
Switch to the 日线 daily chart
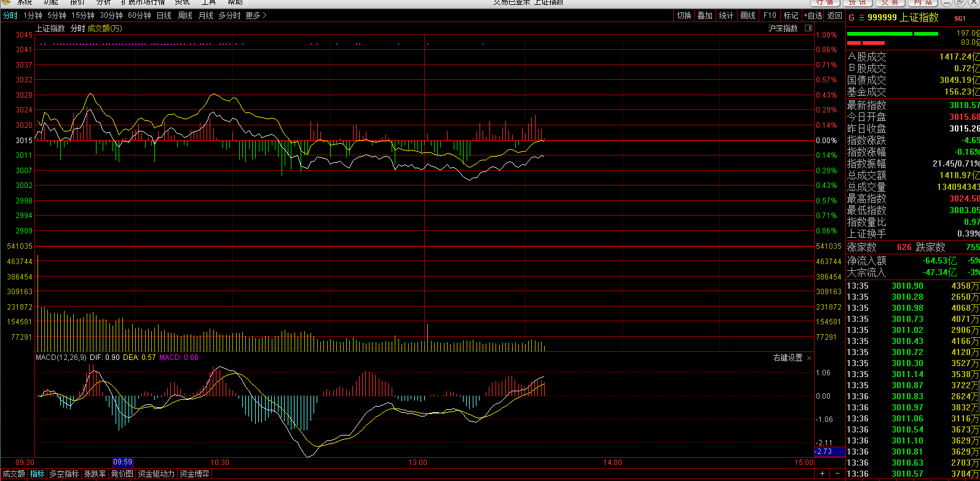point(164,16)
